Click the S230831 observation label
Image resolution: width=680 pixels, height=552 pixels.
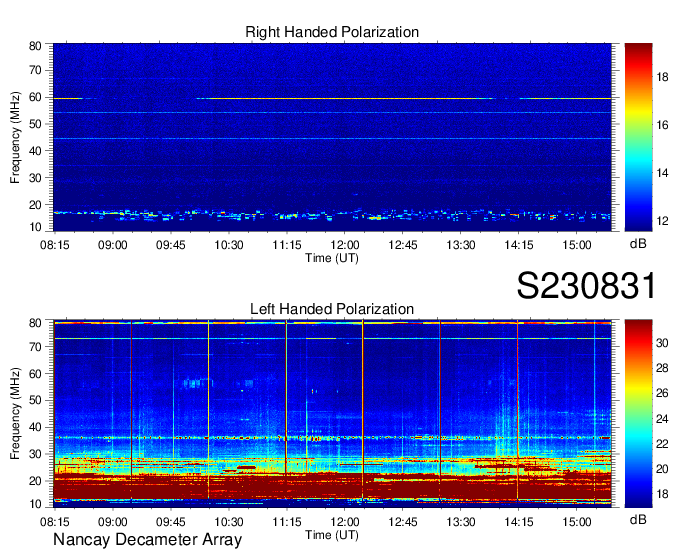tap(586, 286)
